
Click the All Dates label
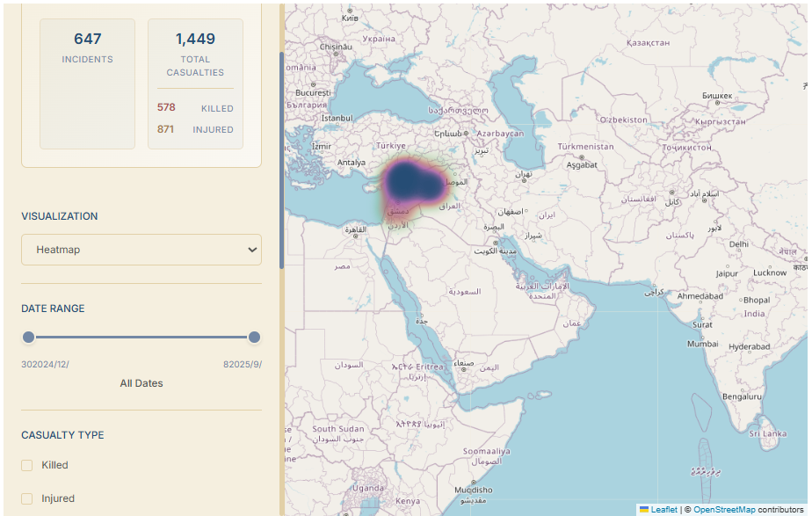coord(141,383)
